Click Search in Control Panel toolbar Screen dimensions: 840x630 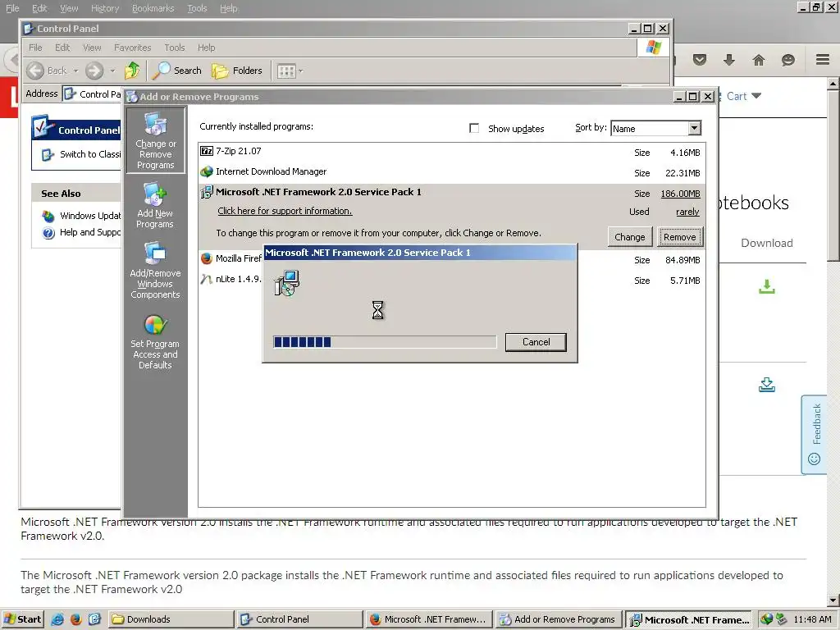coord(177,71)
